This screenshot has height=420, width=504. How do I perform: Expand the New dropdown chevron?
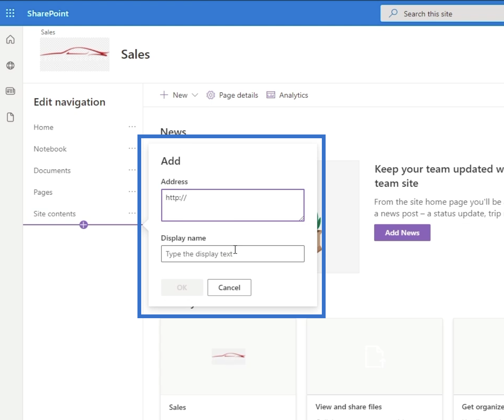pos(195,95)
